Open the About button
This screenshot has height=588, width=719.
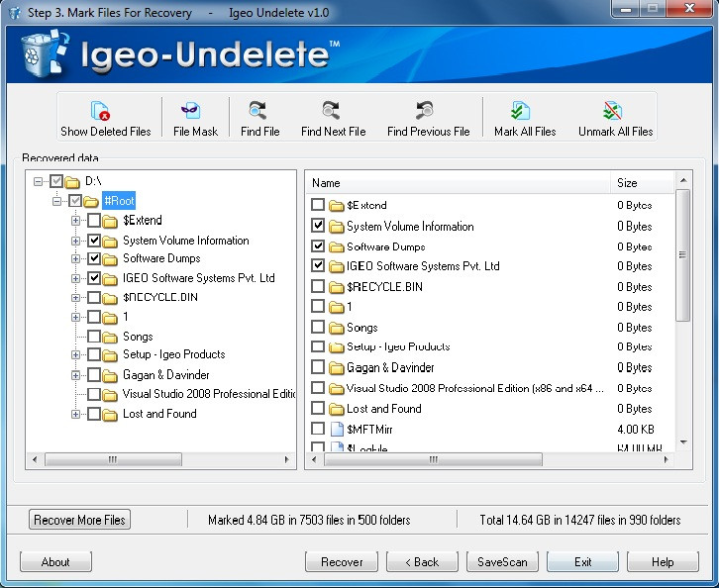point(55,562)
